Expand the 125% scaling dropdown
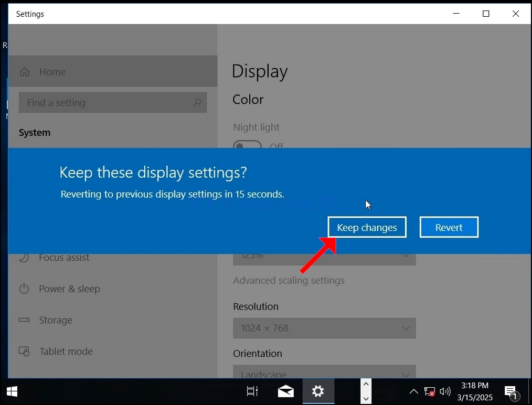The width and height of the screenshot is (532, 405). [x=324, y=260]
